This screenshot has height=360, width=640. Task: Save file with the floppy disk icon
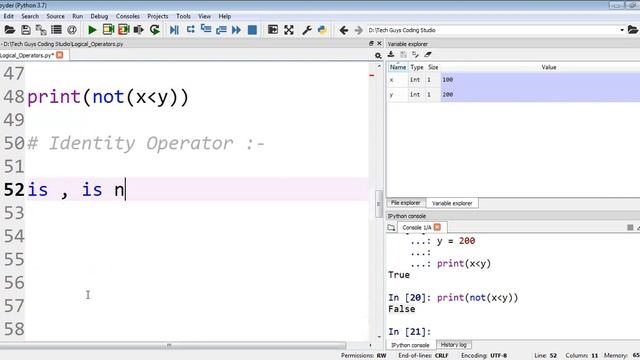coord(26,30)
